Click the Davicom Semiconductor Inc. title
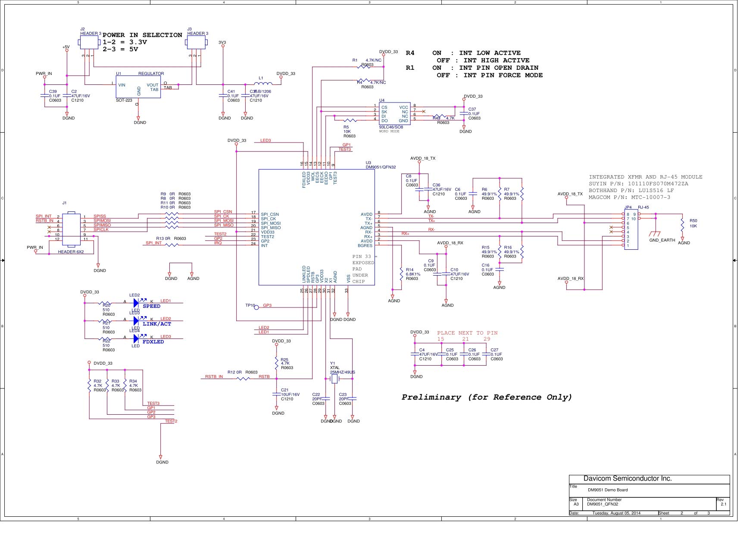756x534 pixels. tap(628, 478)
